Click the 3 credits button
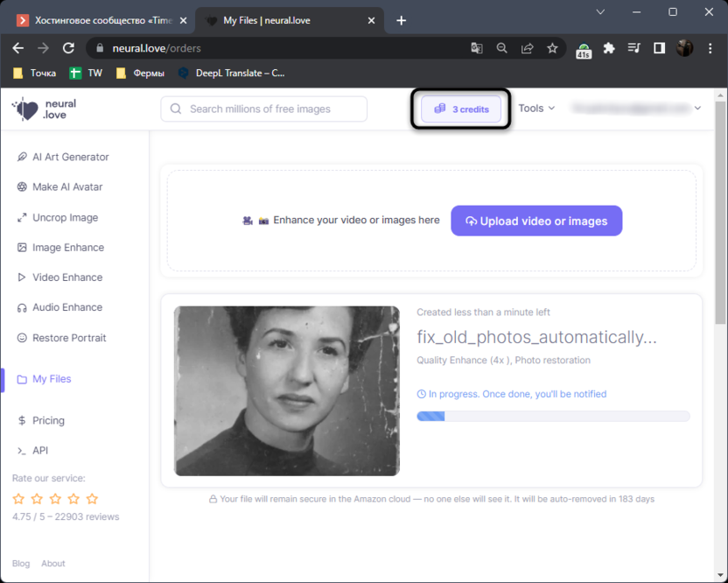 (461, 109)
